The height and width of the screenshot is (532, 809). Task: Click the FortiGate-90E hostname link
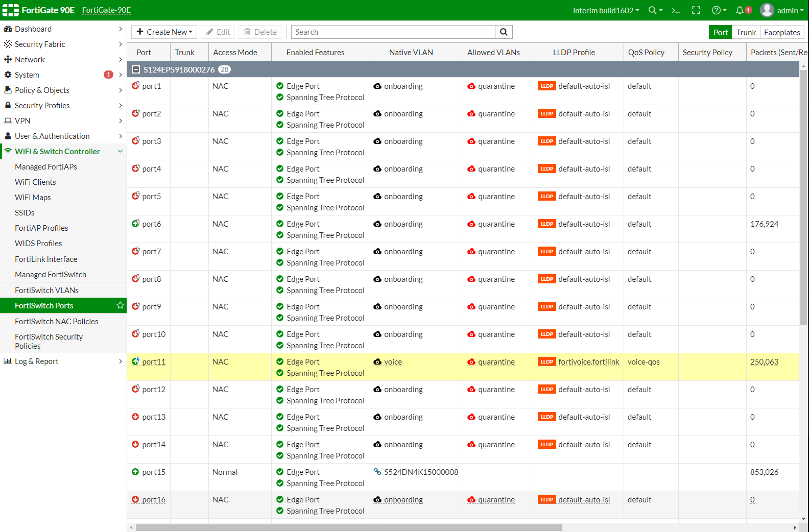click(106, 10)
